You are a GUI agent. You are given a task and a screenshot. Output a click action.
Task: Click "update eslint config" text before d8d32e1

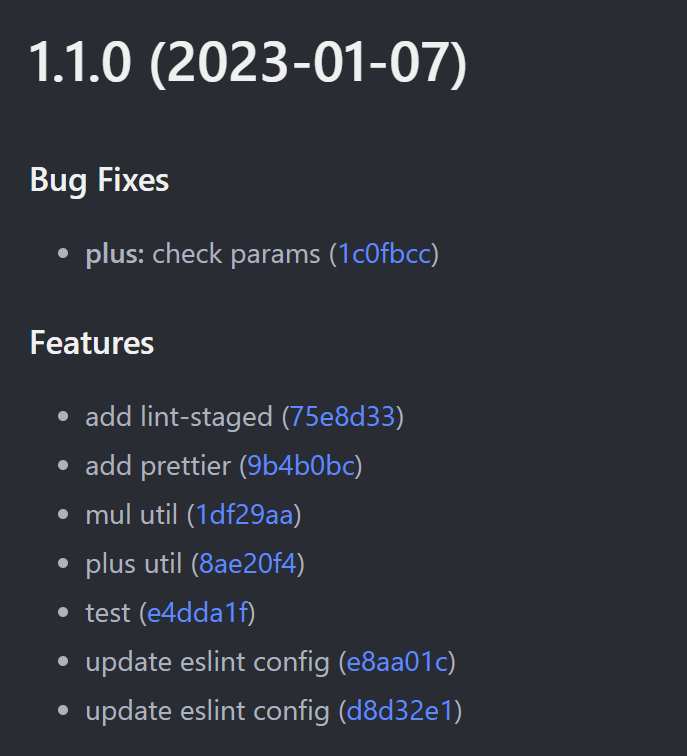[207, 711]
